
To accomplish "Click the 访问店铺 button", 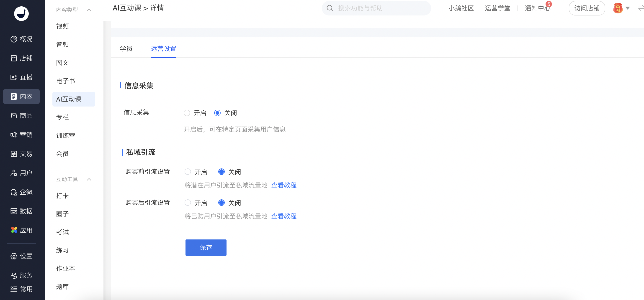I will click(x=587, y=8).
